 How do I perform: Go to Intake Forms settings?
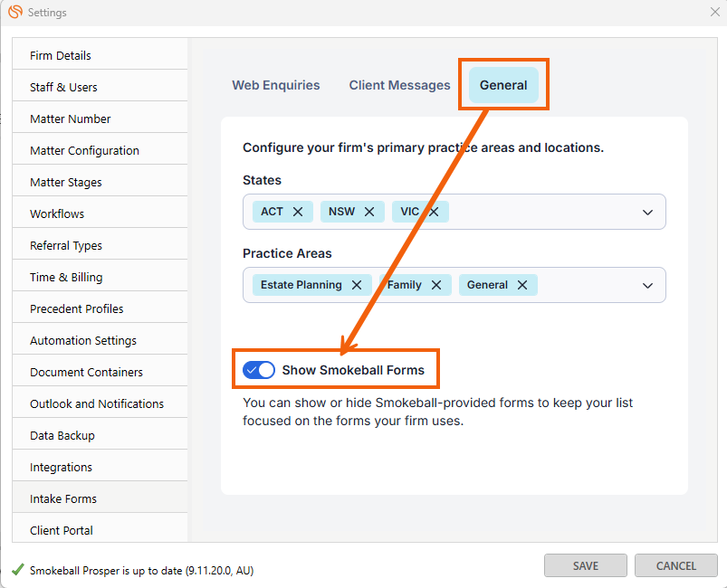coord(63,498)
